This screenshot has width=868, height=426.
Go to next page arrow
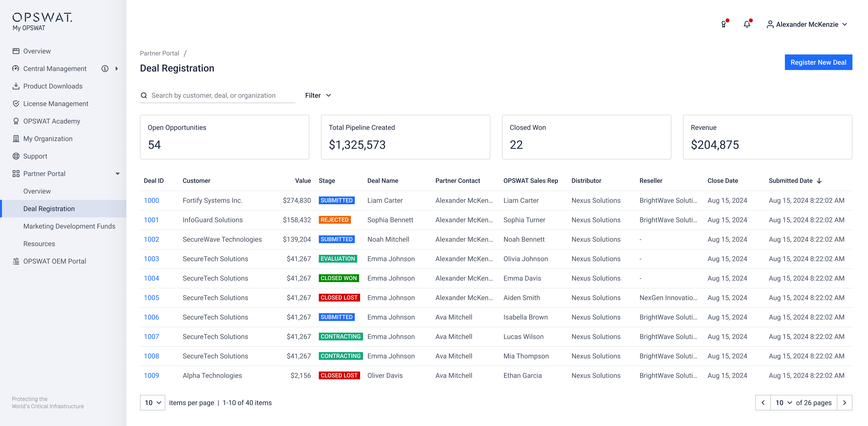click(844, 403)
